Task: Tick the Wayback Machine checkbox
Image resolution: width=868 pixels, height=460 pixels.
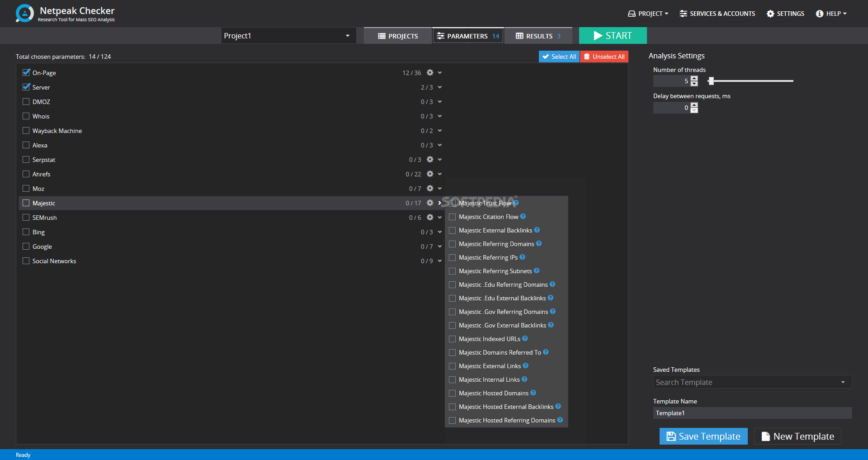Action: tap(26, 130)
